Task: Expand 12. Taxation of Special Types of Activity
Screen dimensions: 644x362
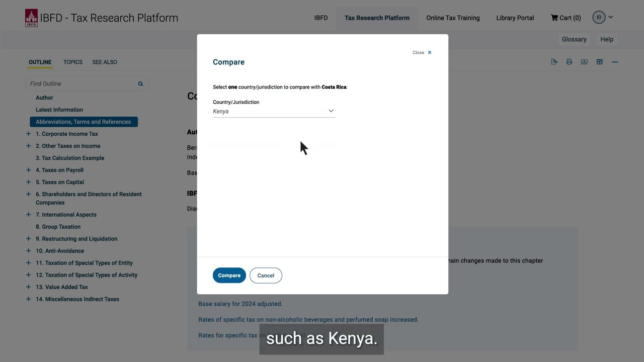Action: point(28,275)
